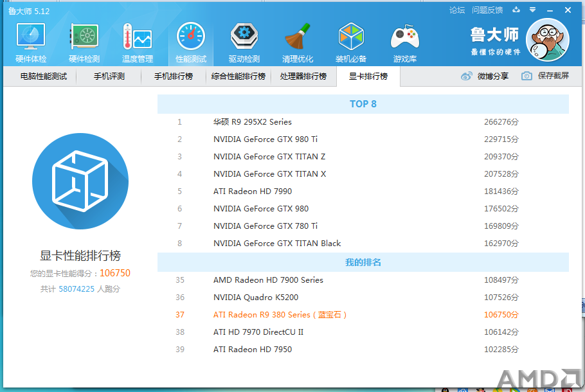The height and width of the screenshot is (392, 585).
Task: Select the 显卡排行榜 tab
Action: tap(368, 76)
